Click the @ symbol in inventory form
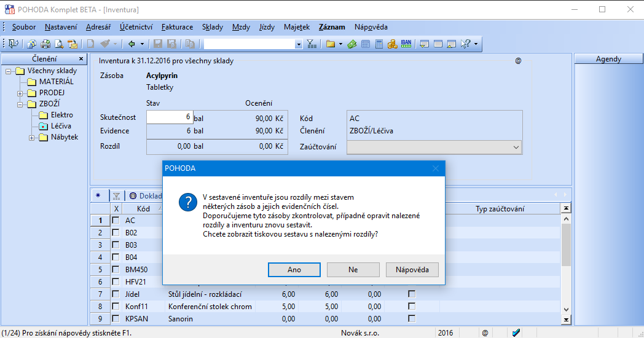Screen dimensions: 644x338 point(518,61)
